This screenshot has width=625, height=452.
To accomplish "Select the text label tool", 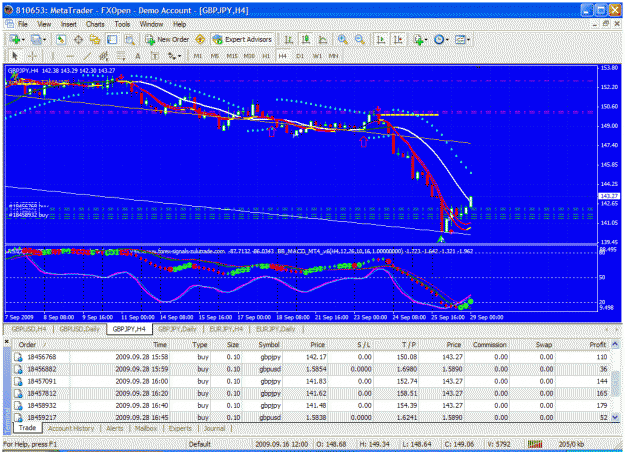I will click(x=155, y=56).
